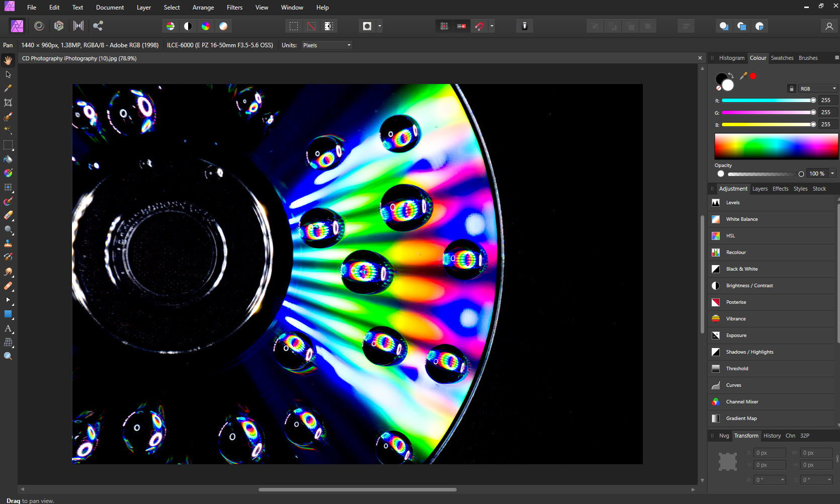Select the Dodge Brush tool
Screen dimensions: 840x504
coord(8,229)
